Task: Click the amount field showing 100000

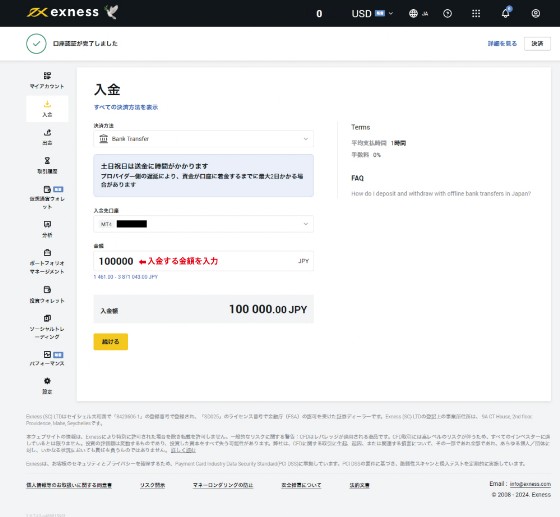Action: 204,261
